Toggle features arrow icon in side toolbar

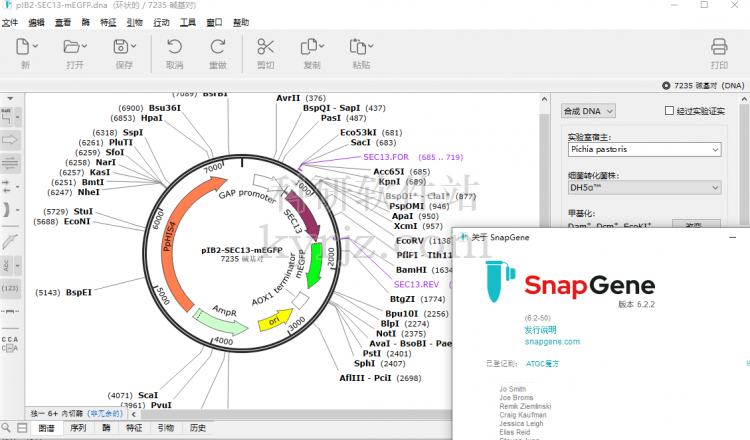tap(10, 140)
